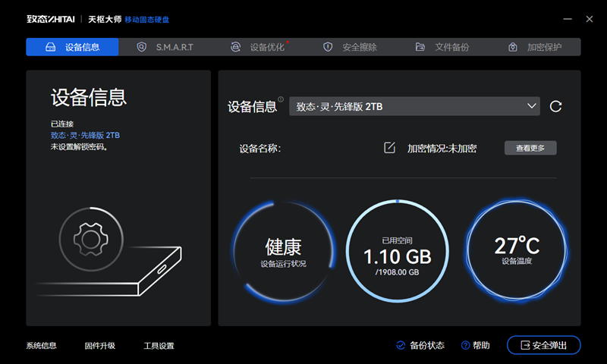Click the 查看更多 button

pos(530,148)
